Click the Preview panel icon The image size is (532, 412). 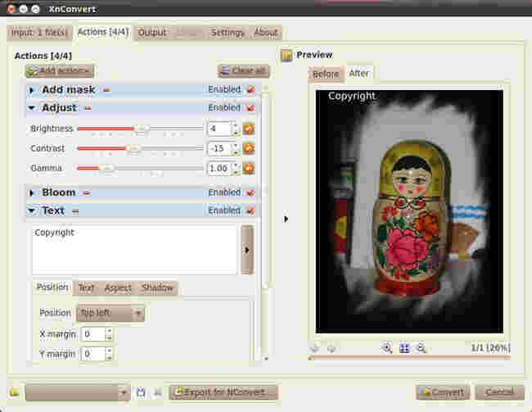[286, 56]
